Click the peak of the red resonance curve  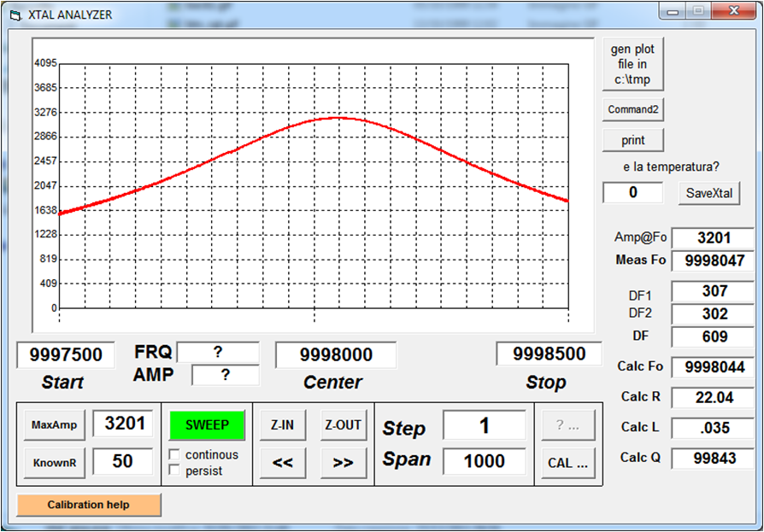coord(338,118)
